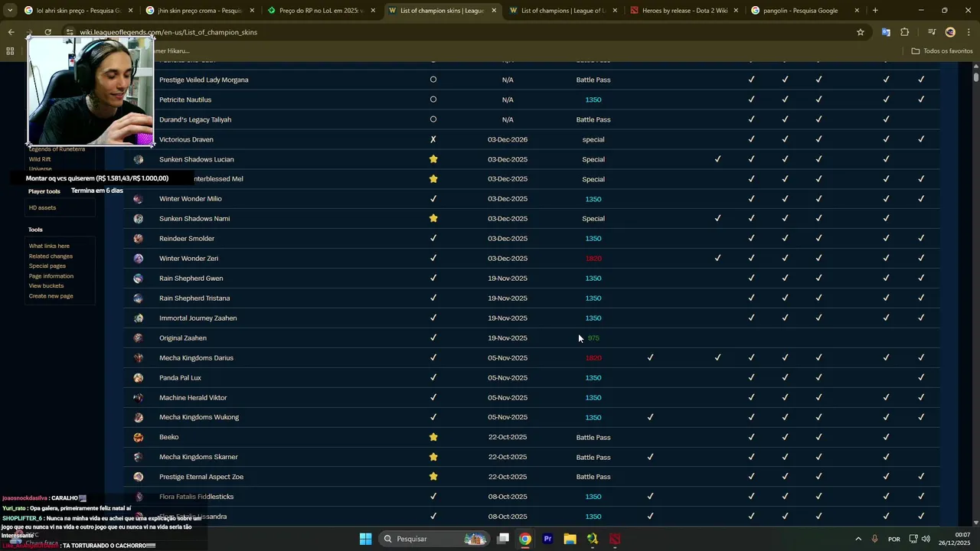Click Create new page in sidebar
The width and height of the screenshot is (980, 551).
click(51, 296)
